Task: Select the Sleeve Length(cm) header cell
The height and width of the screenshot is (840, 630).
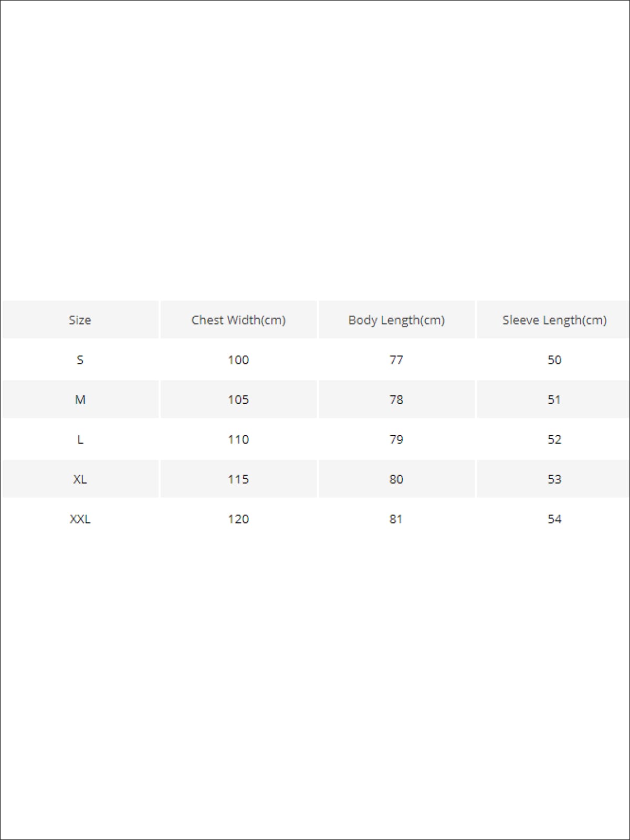Action: (554, 320)
